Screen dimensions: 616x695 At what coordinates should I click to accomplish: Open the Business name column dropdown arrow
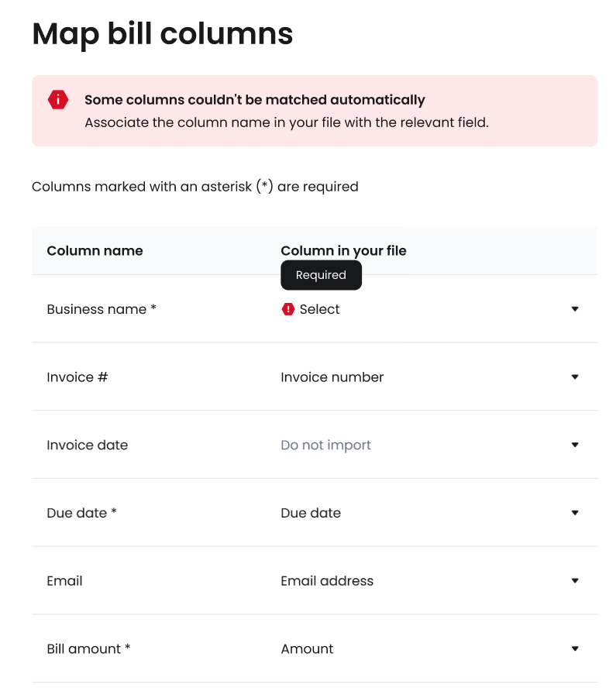575,309
